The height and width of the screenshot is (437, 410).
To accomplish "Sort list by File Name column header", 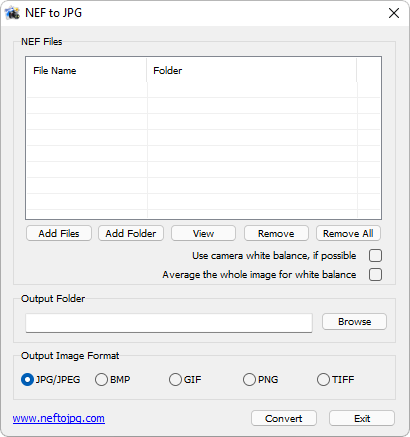I will pos(86,71).
